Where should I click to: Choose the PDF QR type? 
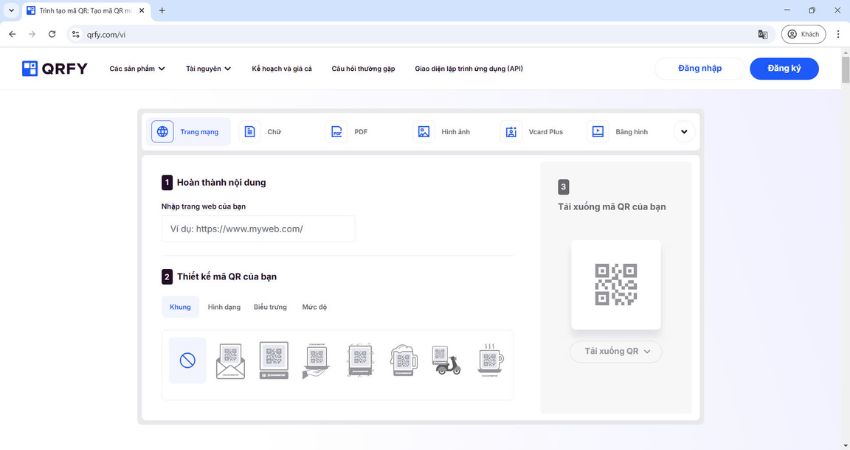coord(349,132)
